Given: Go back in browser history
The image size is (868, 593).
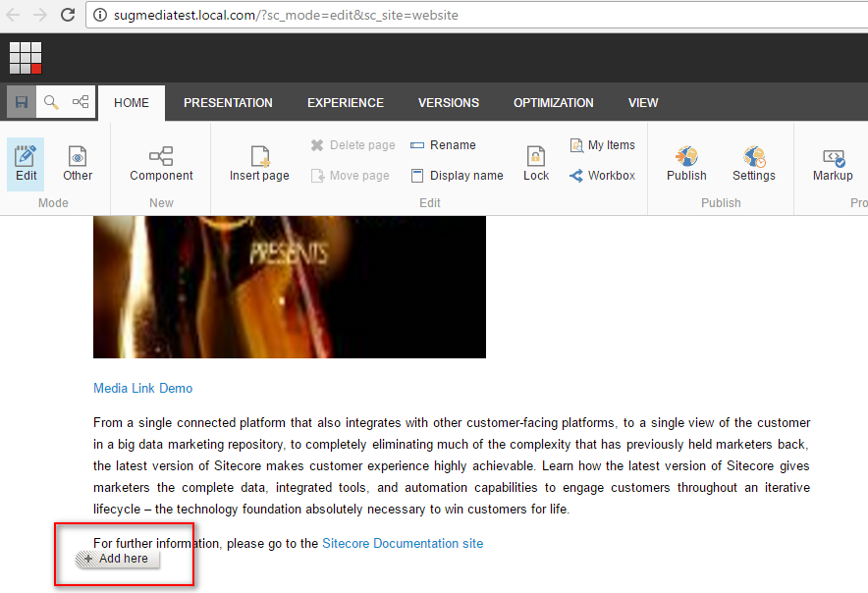Looking at the screenshot, I should 14,15.
